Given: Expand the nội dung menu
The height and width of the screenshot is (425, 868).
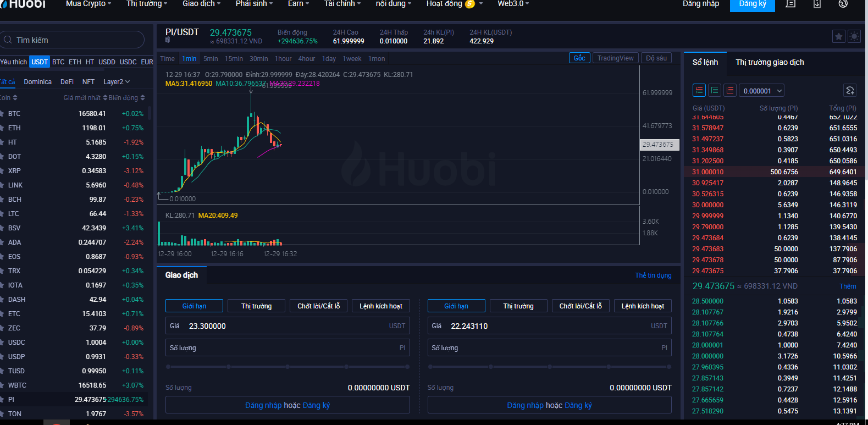Looking at the screenshot, I should (394, 3).
